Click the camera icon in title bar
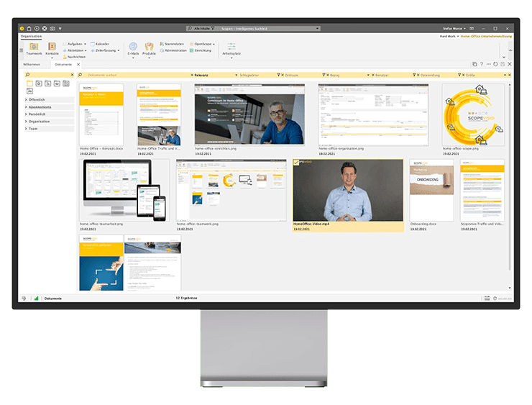 (52, 29)
